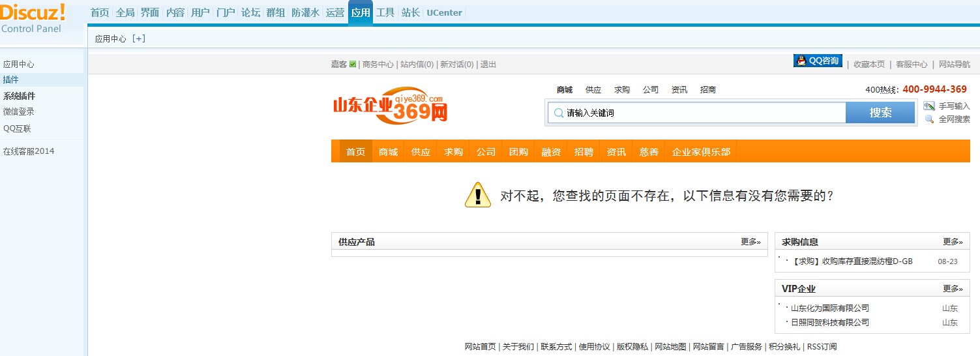Viewport: 980px width, 356px height.
Task: Open the 站长 admin menu tab
Action: [x=411, y=12]
